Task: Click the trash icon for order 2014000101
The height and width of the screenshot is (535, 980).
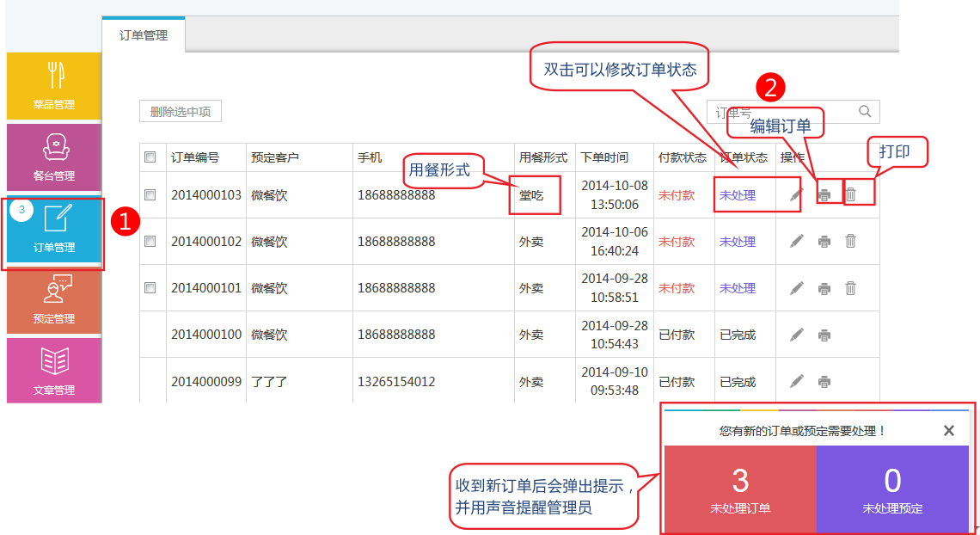Action: click(850, 288)
